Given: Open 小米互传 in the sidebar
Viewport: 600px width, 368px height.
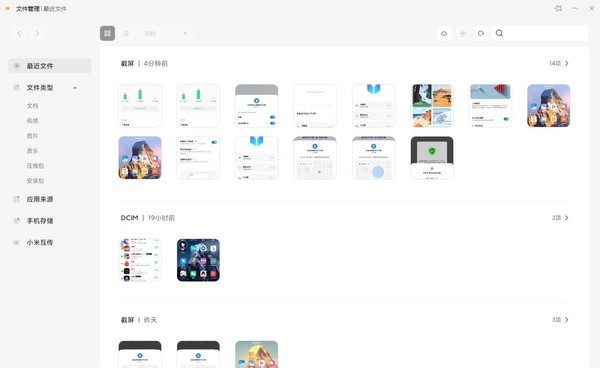Looking at the screenshot, I should coord(40,242).
